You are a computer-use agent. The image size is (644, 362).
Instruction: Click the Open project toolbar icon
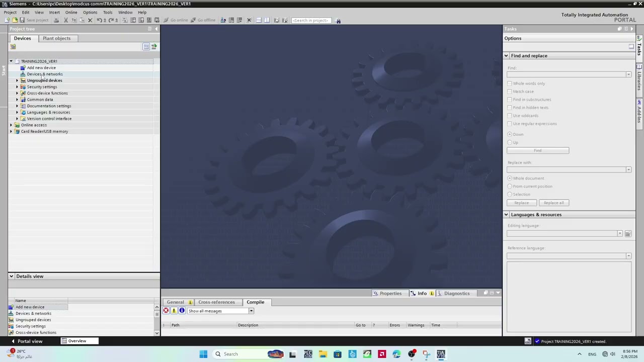(x=15, y=20)
